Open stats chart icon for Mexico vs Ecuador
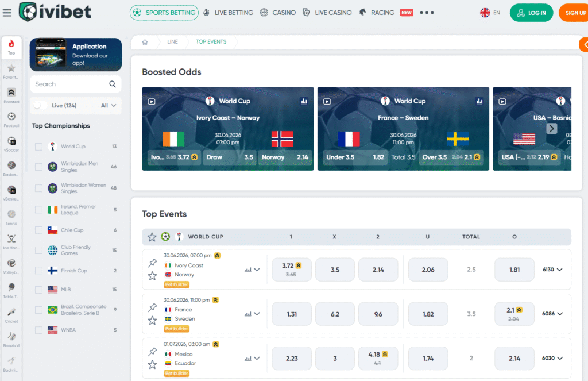This screenshot has width=588, height=381. click(x=248, y=359)
